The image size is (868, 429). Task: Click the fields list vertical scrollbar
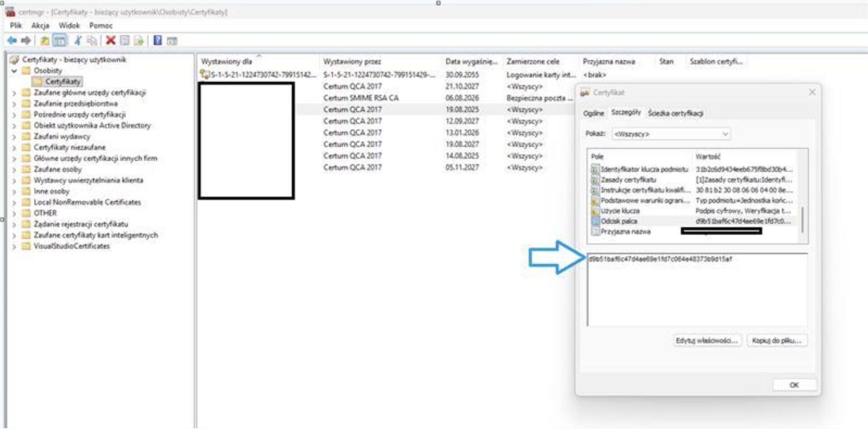point(802,219)
